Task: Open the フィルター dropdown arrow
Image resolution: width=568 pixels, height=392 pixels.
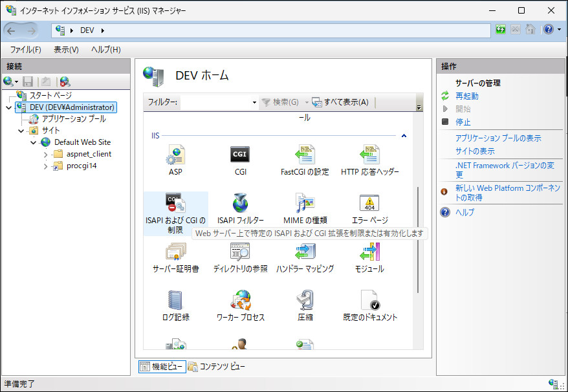Action: (x=254, y=103)
